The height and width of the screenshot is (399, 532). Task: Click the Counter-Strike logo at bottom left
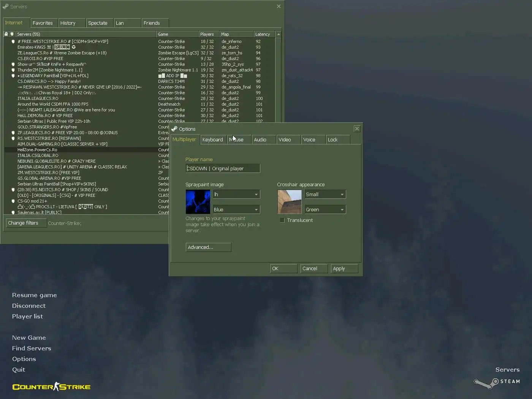pos(51,386)
